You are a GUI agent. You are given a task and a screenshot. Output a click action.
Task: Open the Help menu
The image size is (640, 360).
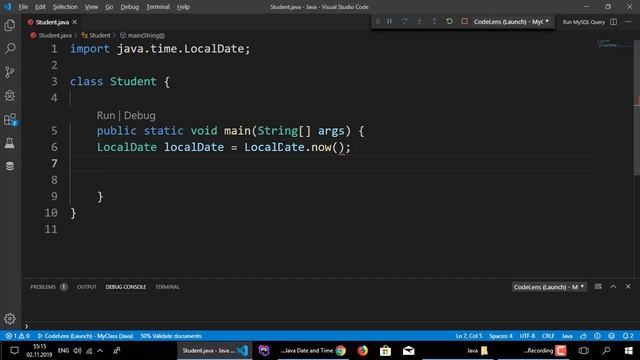coord(183,7)
